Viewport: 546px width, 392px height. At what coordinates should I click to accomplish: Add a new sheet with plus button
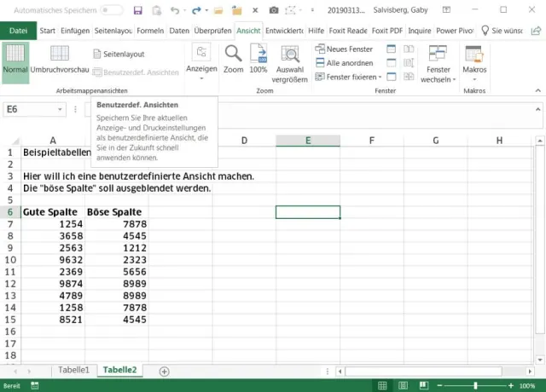click(x=165, y=371)
